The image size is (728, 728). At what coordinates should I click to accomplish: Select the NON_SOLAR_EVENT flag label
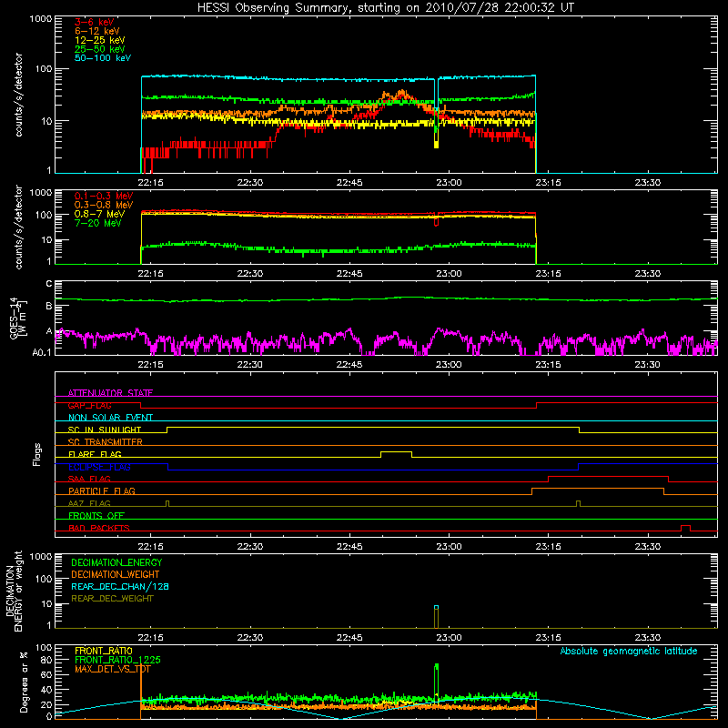point(110,418)
